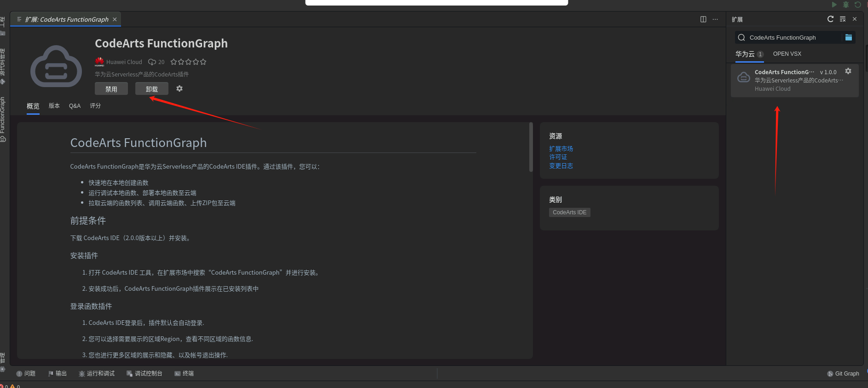Switch to the 华为云 marketplace tab
This screenshot has width=868, height=388.
click(749, 54)
